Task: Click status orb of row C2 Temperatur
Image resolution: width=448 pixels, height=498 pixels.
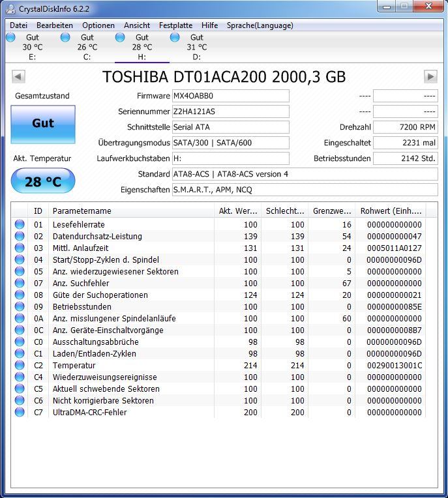Action: (20, 365)
